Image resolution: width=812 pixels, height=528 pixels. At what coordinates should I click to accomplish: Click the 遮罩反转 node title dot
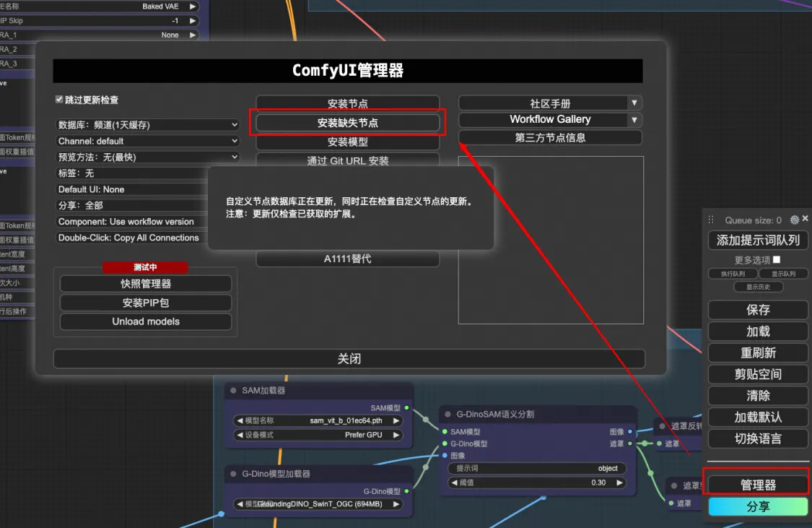point(663,426)
